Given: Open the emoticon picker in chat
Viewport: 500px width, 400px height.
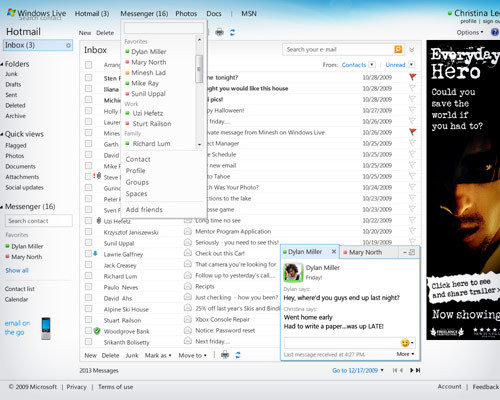Looking at the screenshot, I should click(407, 343).
